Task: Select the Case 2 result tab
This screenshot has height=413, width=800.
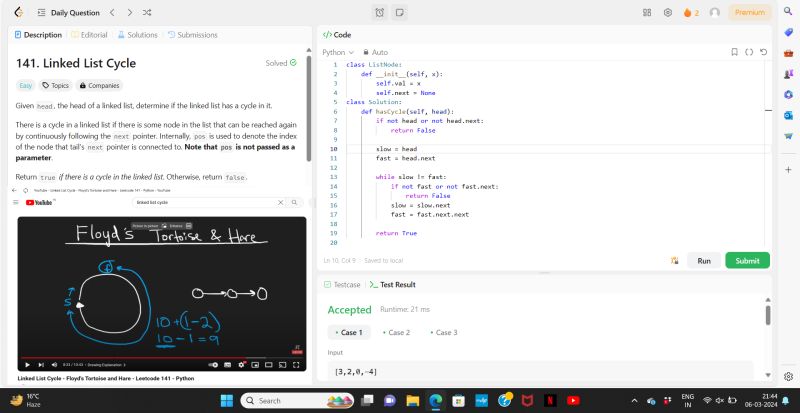Action: pyautogui.click(x=396, y=332)
